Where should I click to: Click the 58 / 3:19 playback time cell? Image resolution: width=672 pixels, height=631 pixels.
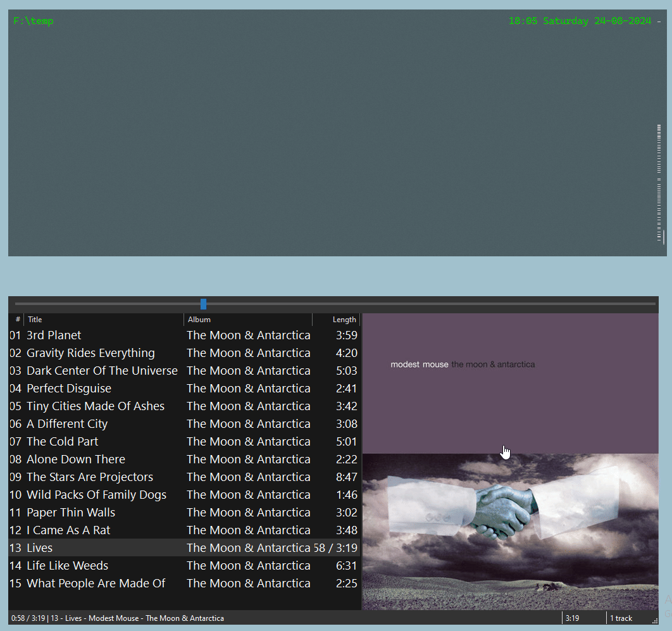tap(335, 548)
